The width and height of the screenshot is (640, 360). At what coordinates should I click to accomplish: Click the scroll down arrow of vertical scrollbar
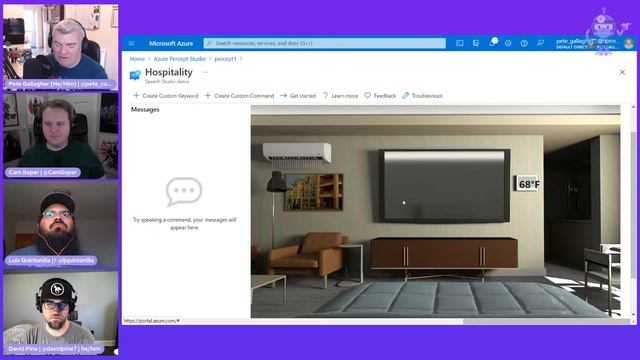tap(633, 315)
